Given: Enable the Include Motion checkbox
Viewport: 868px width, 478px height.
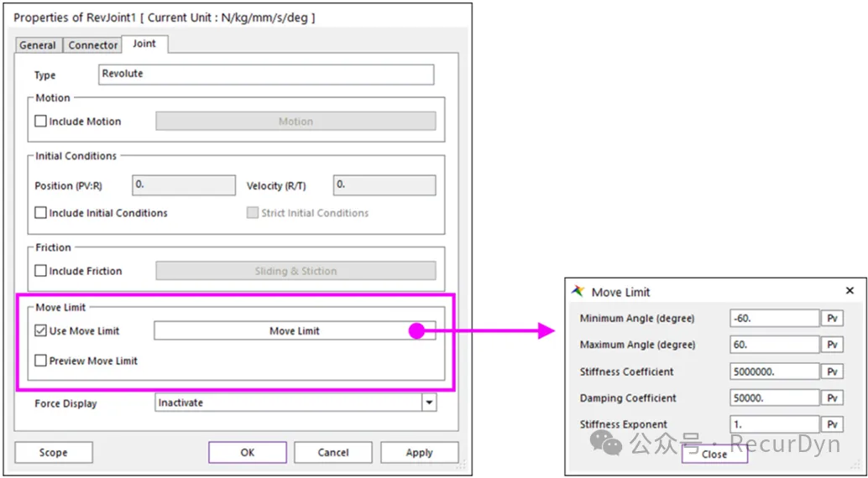Looking at the screenshot, I should [x=41, y=122].
